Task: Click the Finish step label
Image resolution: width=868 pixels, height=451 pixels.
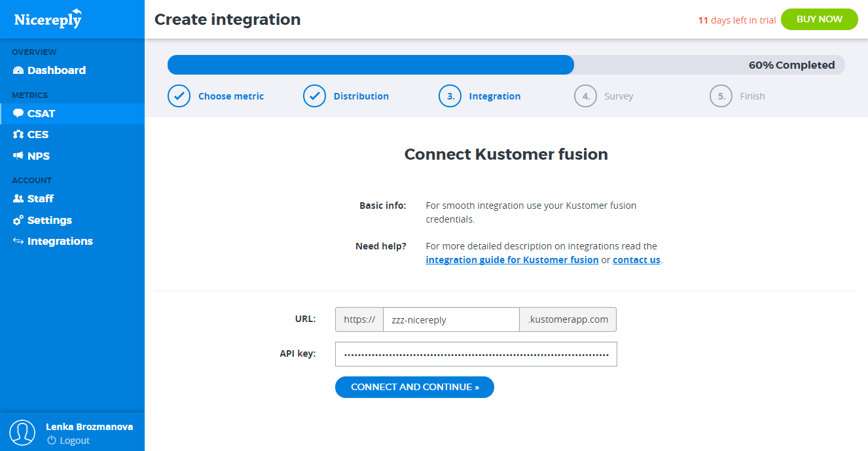Action: coord(752,96)
